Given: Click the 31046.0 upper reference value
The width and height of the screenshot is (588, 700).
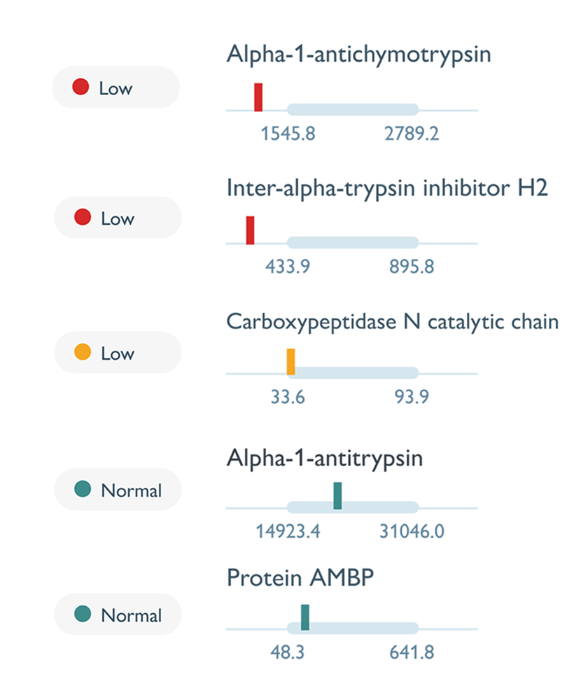Looking at the screenshot, I should pyautogui.click(x=412, y=531).
